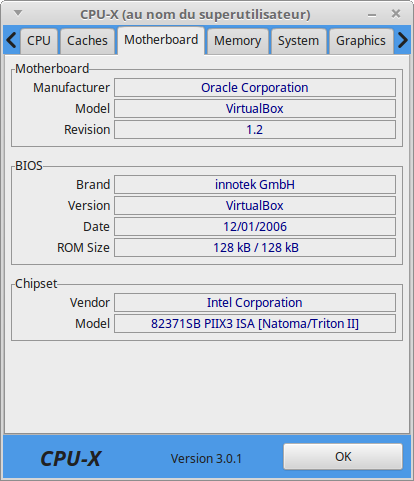This screenshot has width=414, height=481.
Task: Show the System tab
Action: click(x=298, y=41)
